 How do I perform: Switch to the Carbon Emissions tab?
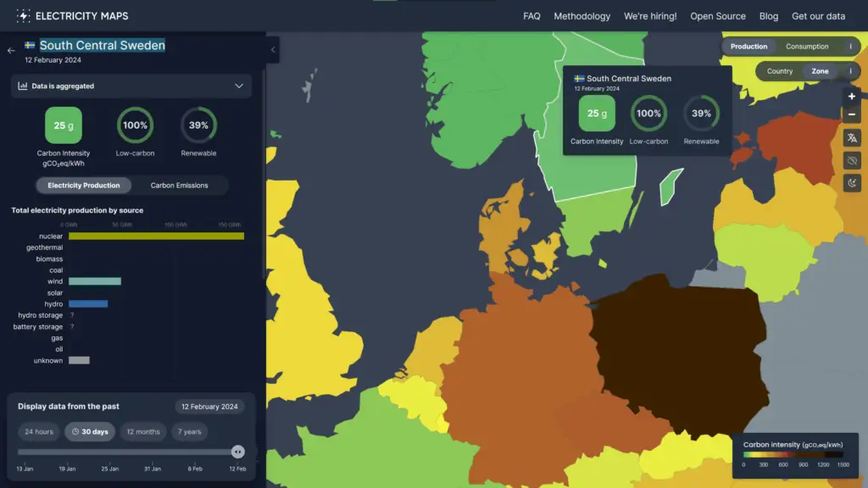(x=180, y=186)
